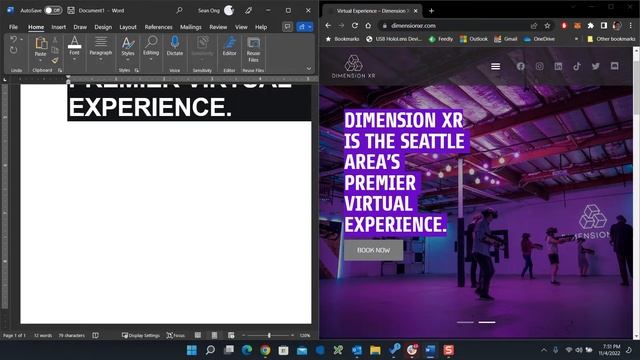Viewport: 640px width, 360px height.
Task: Open the Gmail bookmark
Action: (506, 39)
